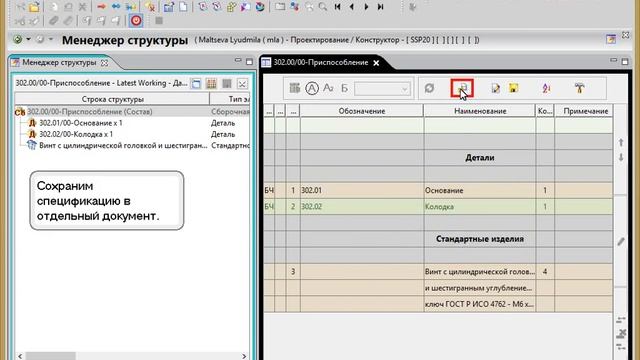Select 302.01/00-Основание x 1 in the tree
This screenshot has height=360, width=640.
click(x=80, y=123)
